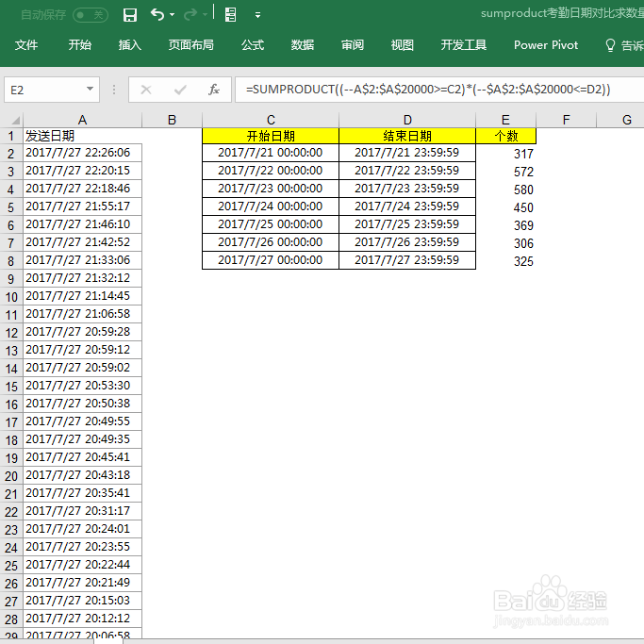Click into the formula bar with SUMPRODUCT formula
The height and width of the screenshot is (644, 644).
[439, 90]
